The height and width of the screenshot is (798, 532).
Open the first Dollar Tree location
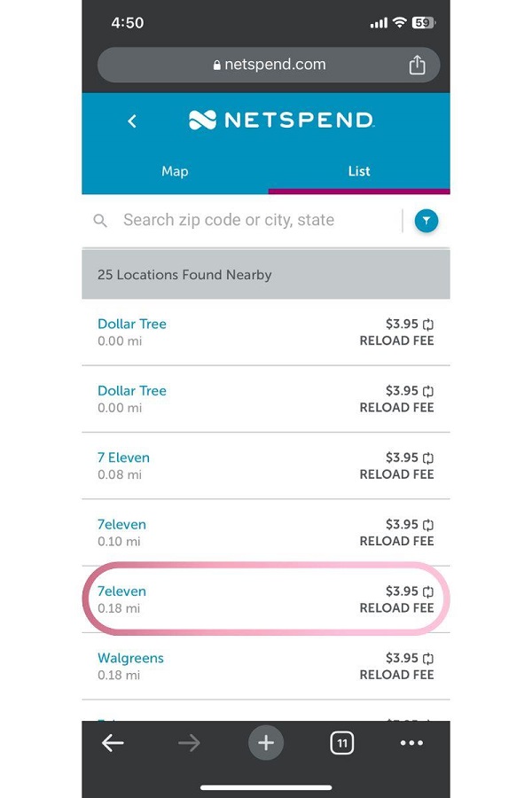[x=131, y=324]
